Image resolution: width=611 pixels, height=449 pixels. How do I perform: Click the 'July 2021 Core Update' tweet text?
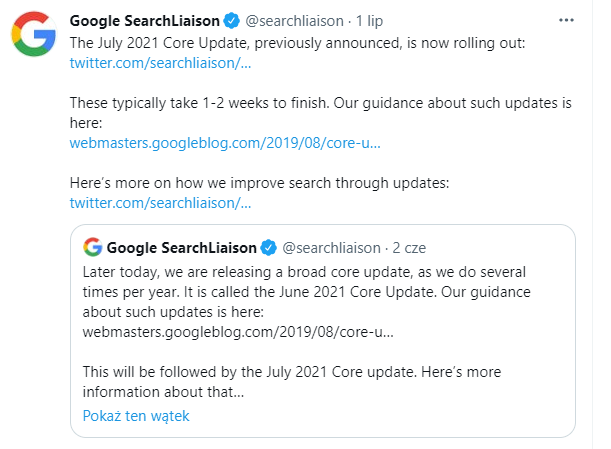point(297,43)
